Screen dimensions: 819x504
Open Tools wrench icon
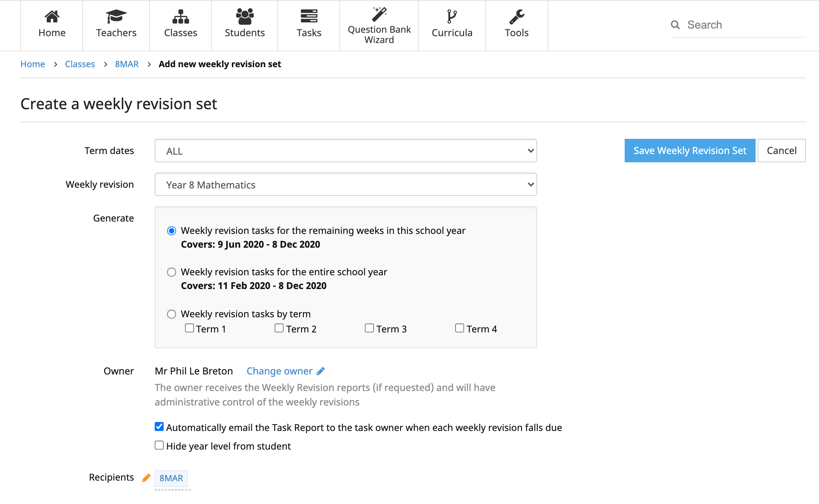click(x=516, y=17)
